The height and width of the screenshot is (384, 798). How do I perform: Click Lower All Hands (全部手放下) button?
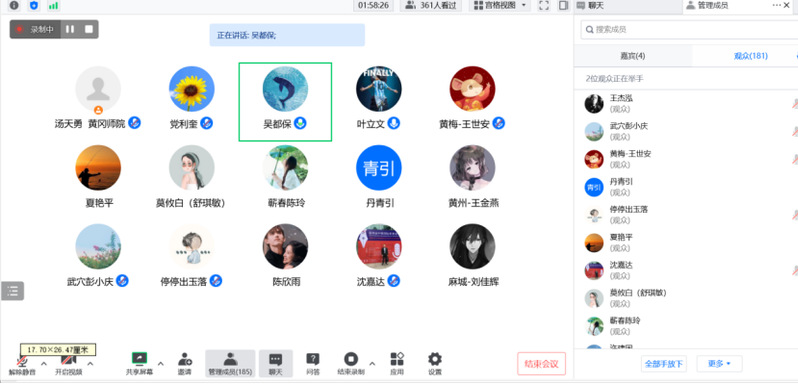tap(664, 364)
